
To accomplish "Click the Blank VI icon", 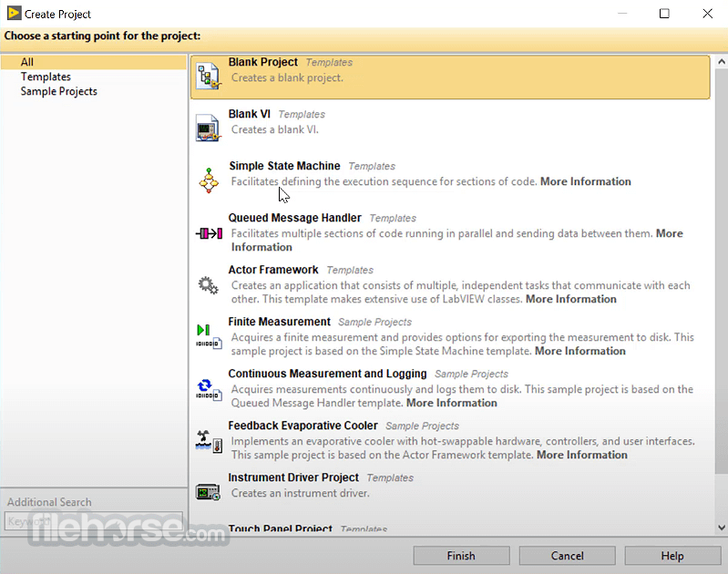I will click(x=207, y=128).
